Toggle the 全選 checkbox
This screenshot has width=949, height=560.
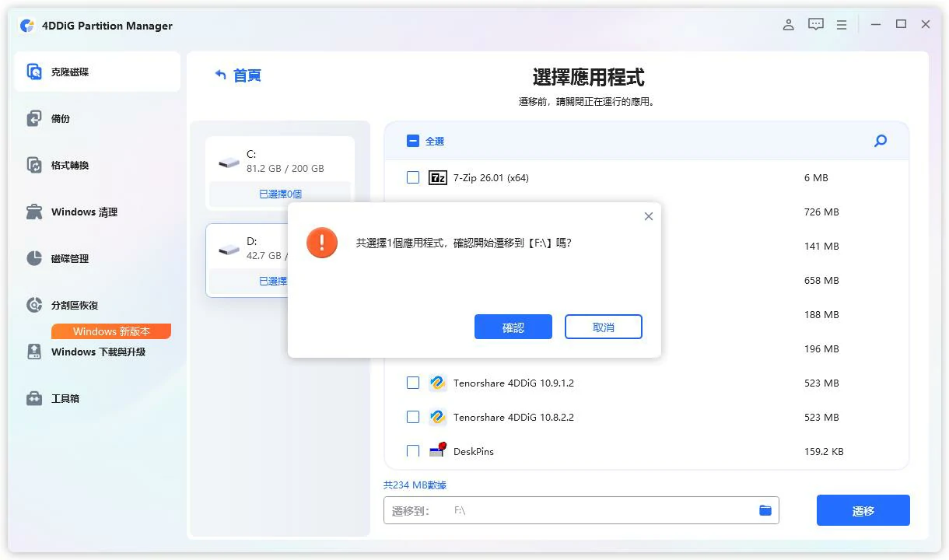(413, 141)
